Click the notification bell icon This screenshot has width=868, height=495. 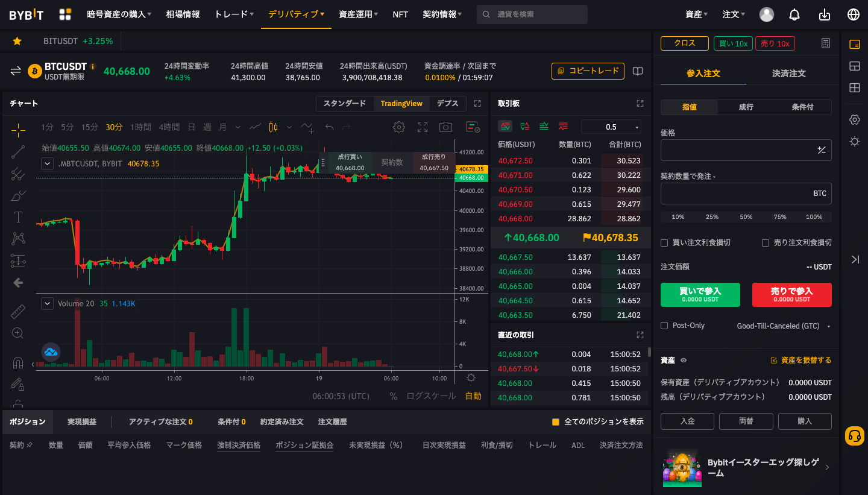[x=794, y=14]
